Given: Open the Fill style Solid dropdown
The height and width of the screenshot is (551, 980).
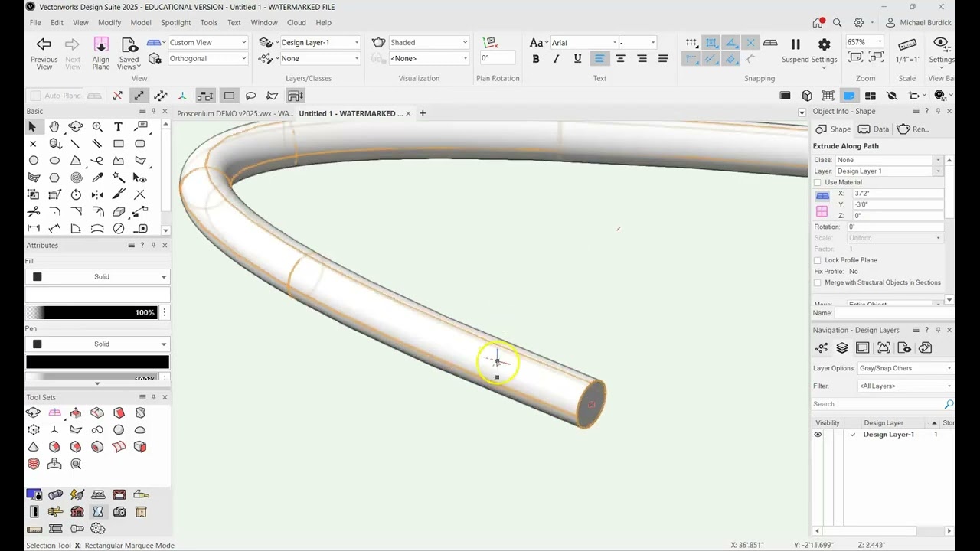Looking at the screenshot, I should (x=97, y=276).
